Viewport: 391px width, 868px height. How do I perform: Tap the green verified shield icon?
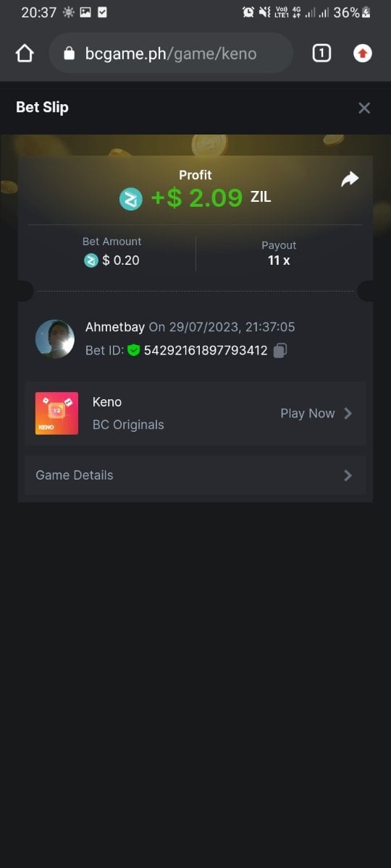pos(134,350)
